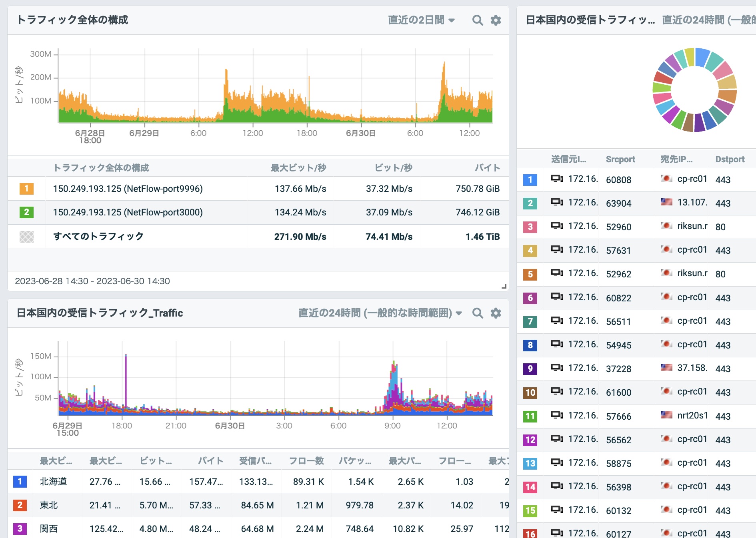Open the 直近の24時間 dropdown in the right-hand panel

708,20
